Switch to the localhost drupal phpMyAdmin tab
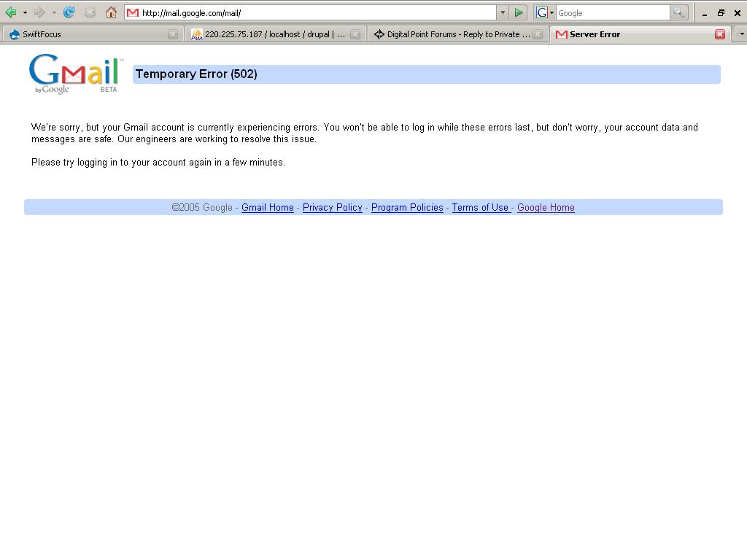 (274, 34)
